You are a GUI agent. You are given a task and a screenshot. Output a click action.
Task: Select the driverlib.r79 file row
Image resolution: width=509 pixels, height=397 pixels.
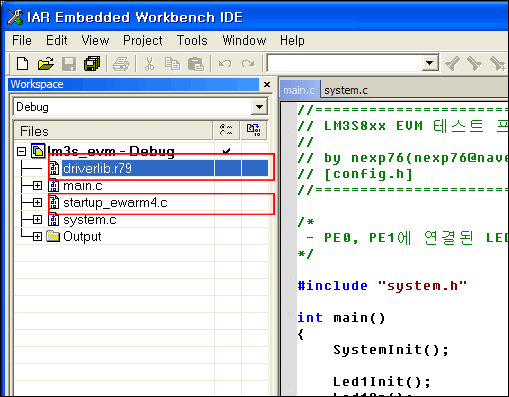165,168
